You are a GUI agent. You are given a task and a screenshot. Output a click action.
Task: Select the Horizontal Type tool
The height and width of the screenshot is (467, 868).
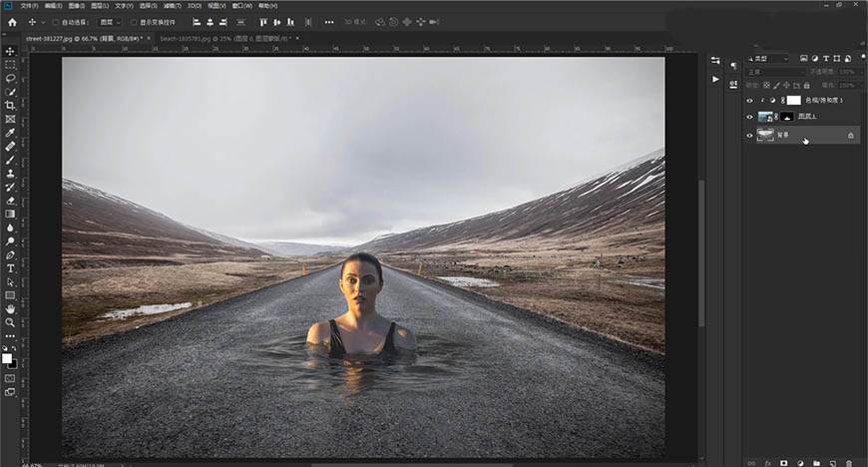(10, 268)
